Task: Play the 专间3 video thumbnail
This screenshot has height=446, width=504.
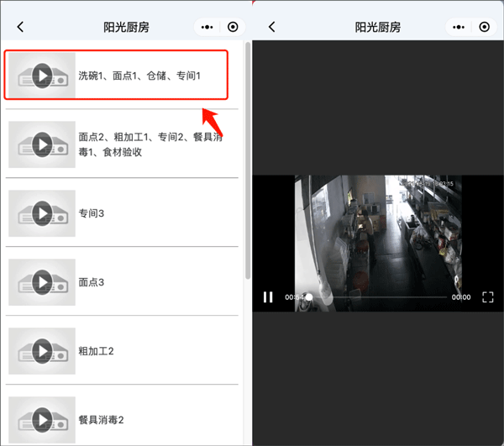Action: [x=42, y=213]
